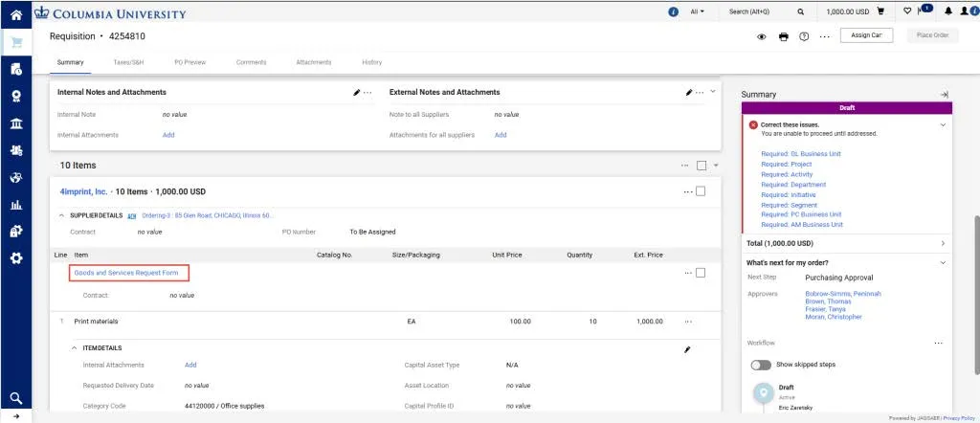Open the home icon in sidebar
Viewport: 980px width, 423px height.
[x=16, y=14]
